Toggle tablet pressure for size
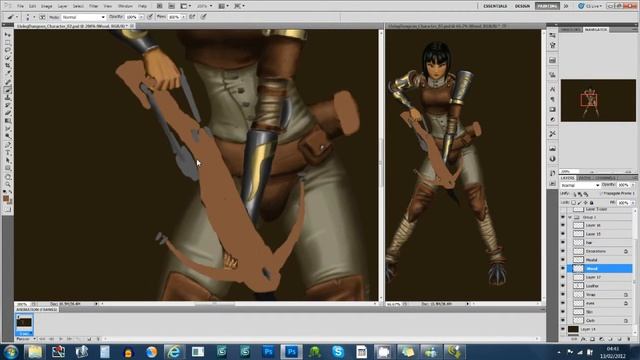 204,17
